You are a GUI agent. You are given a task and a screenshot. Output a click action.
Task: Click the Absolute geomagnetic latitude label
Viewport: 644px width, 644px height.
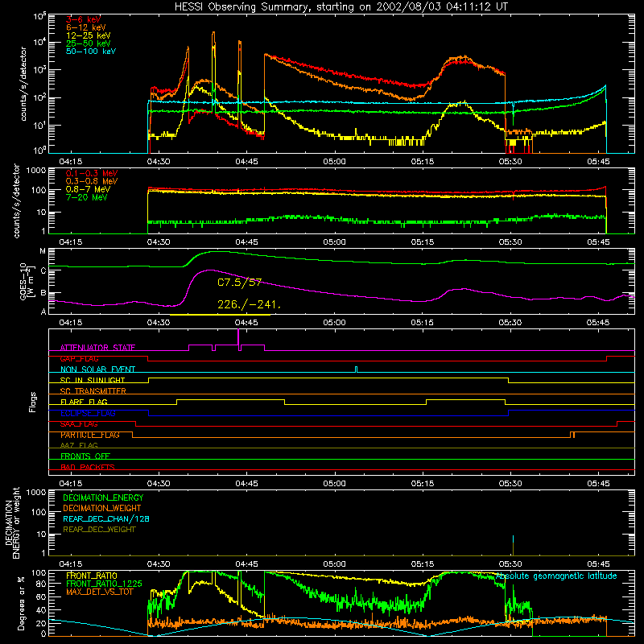tap(556, 576)
